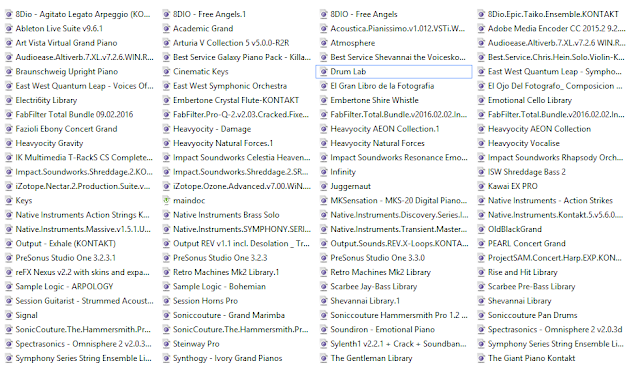The width and height of the screenshot is (640, 376).
Task: Select El Gran Libro de la Fotografia
Action: 382,86
